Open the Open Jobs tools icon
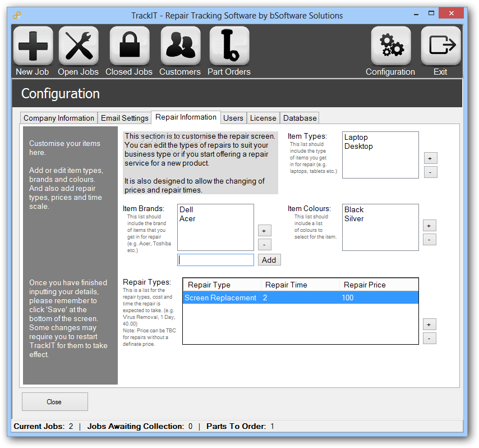 79,46
